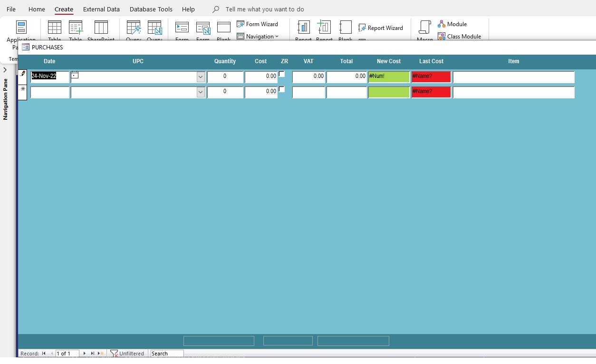Click the record search box
Viewport: 596px width, 364px height.
(167, 354)
